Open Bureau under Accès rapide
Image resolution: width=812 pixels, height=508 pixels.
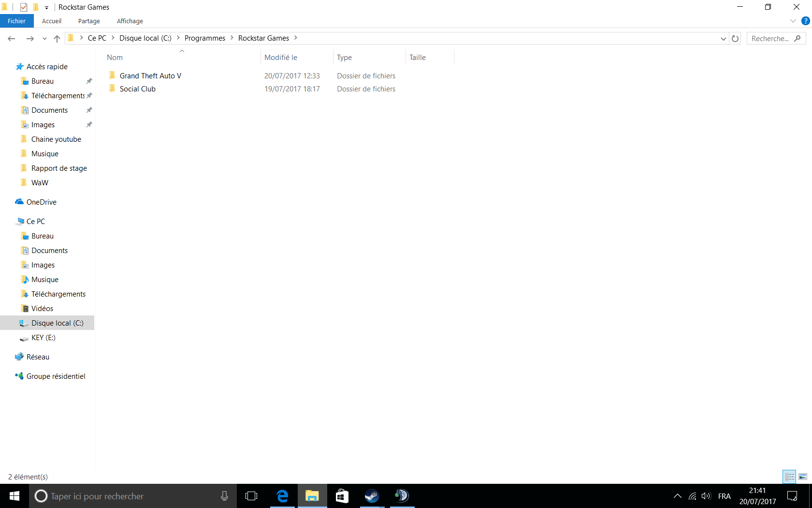click(x=43, y=81)
